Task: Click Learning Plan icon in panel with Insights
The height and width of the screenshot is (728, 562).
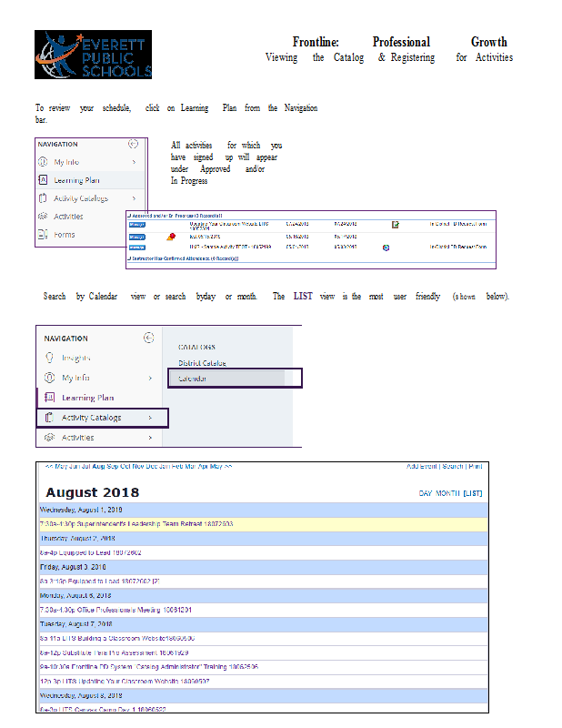Action: [49, 398]
